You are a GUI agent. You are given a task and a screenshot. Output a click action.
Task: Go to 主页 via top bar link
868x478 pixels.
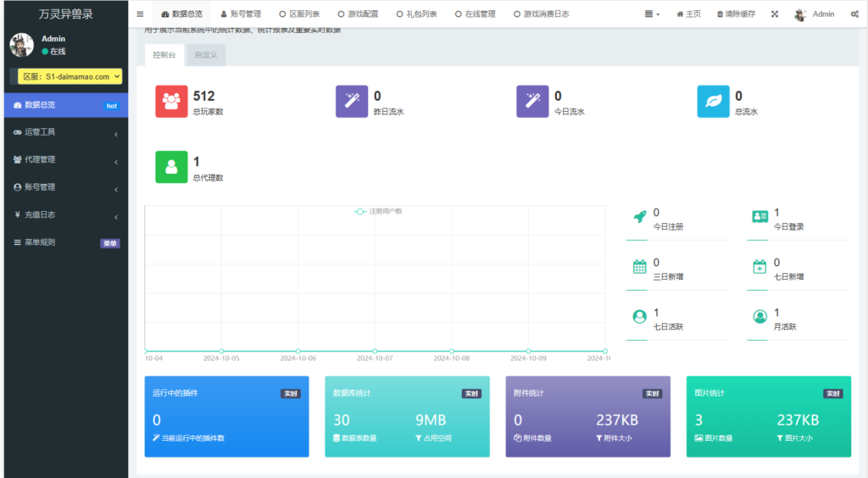[x=688, y=14]
